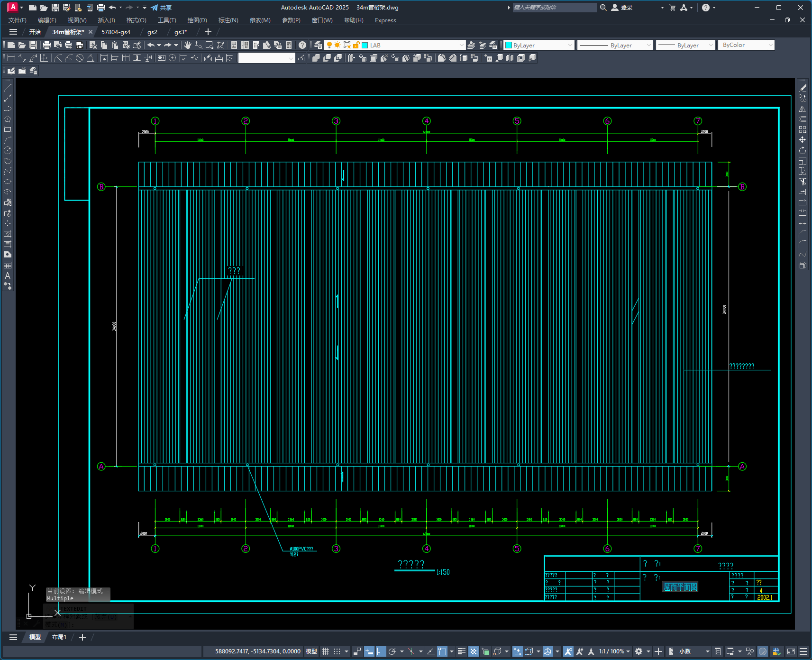Toggle snap mode in the status bar

click(x=337, y=651)
